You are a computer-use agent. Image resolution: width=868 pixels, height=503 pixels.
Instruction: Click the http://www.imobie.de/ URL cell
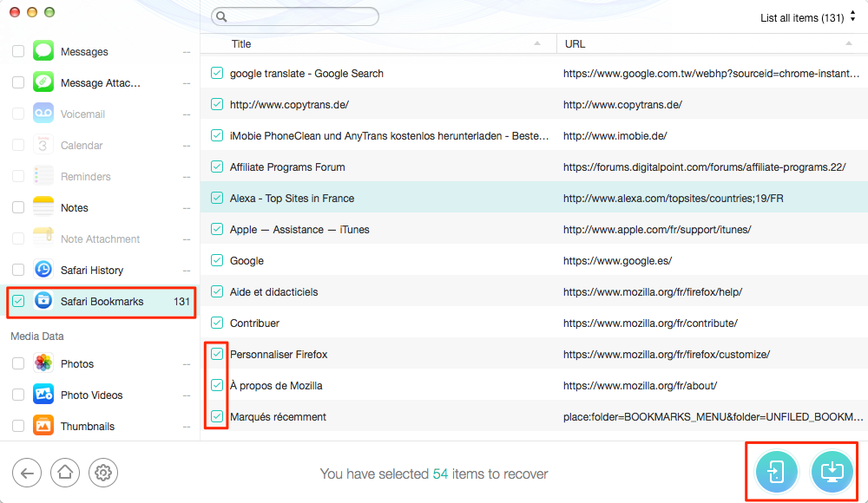click(x=615, y=135)
